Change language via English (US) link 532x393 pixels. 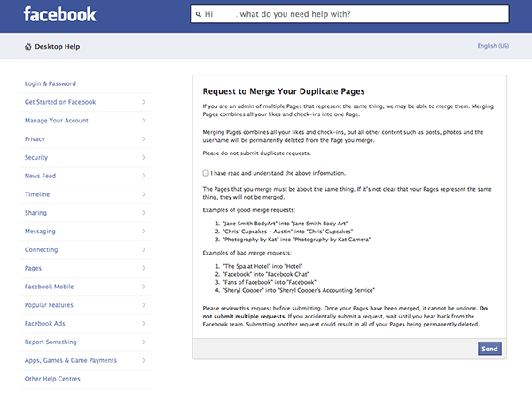click(493, 46)
